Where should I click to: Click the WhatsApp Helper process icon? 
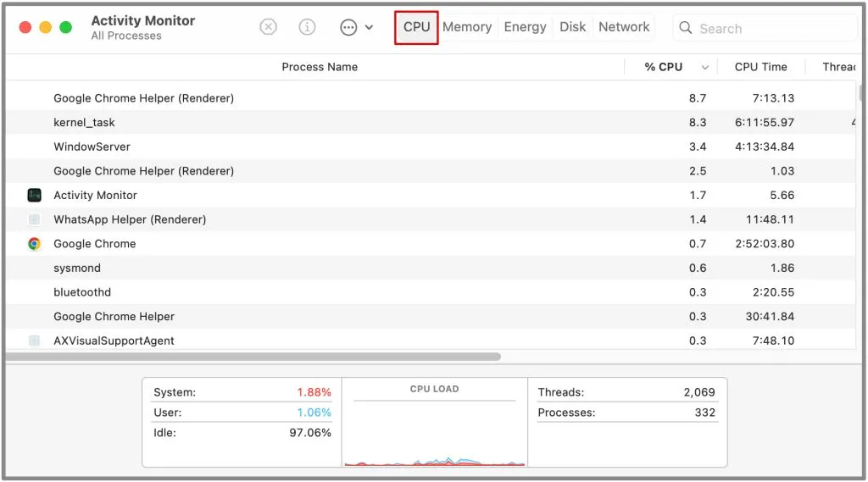pos(34,219)
